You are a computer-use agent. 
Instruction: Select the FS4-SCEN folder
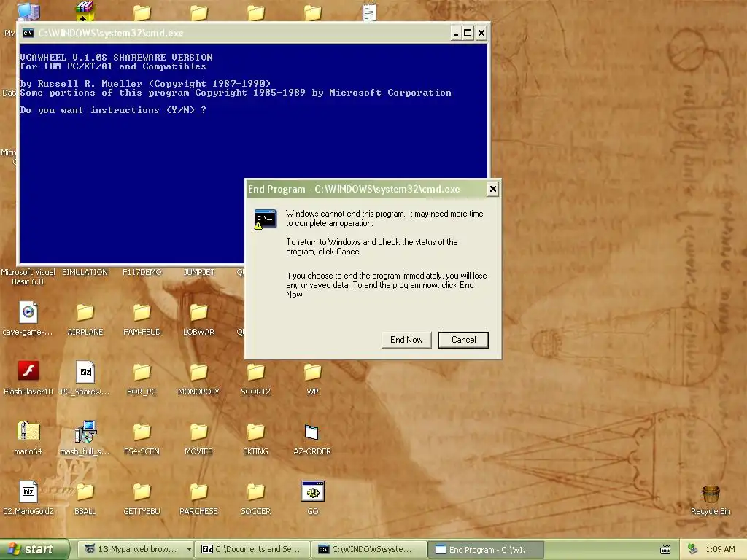pyautogui.click(x=142, y=432)
